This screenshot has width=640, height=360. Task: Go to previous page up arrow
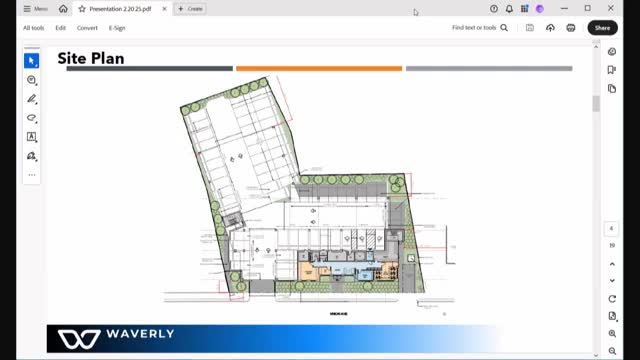[x=612, y=264]
